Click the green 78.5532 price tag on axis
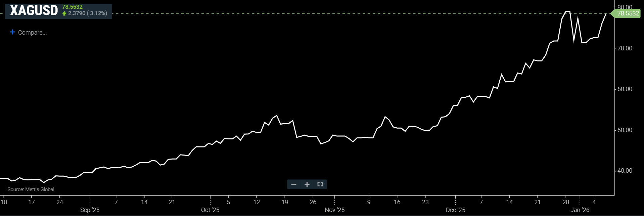The image size is (644, 216). pos(628,13)
